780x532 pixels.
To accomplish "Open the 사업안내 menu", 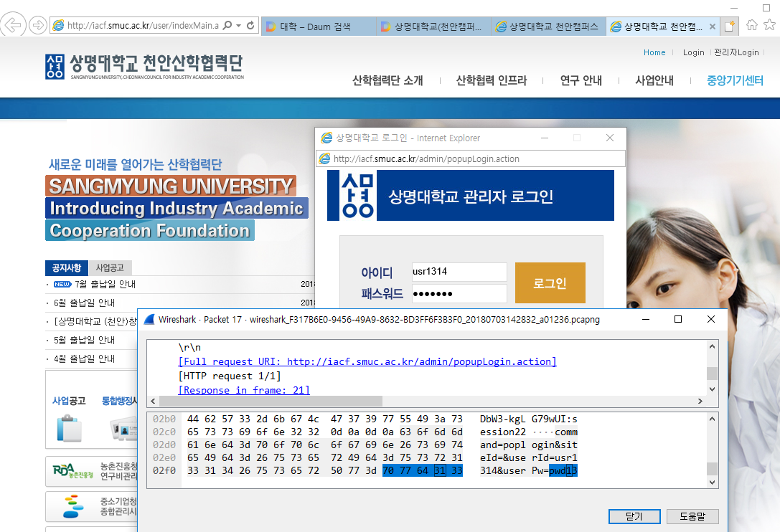I will pos(654,80).
